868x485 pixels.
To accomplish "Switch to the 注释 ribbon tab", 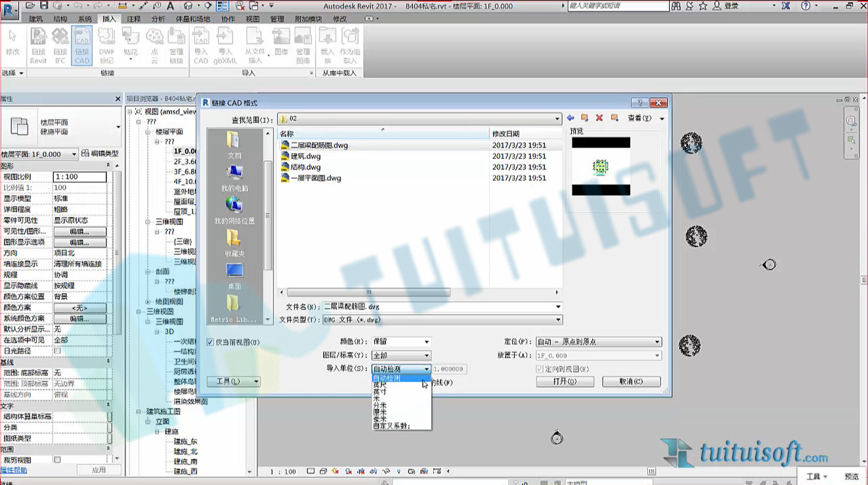I will click(134, 19).
